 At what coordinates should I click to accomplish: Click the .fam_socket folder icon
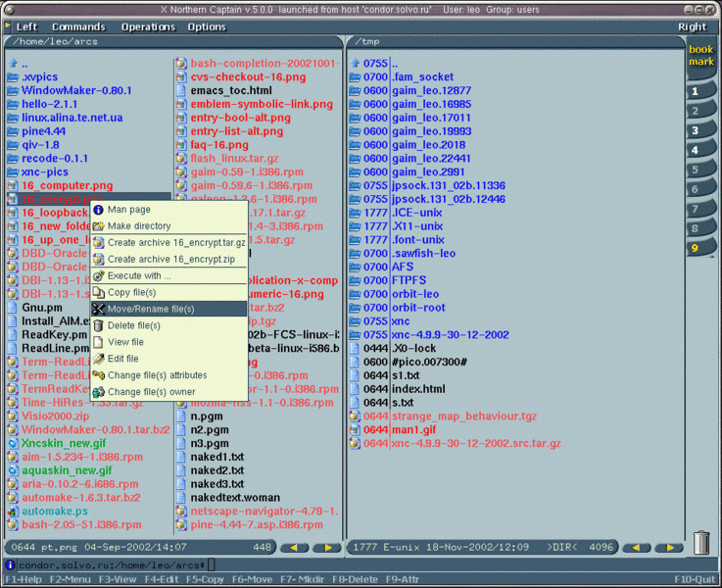point(355,77)
